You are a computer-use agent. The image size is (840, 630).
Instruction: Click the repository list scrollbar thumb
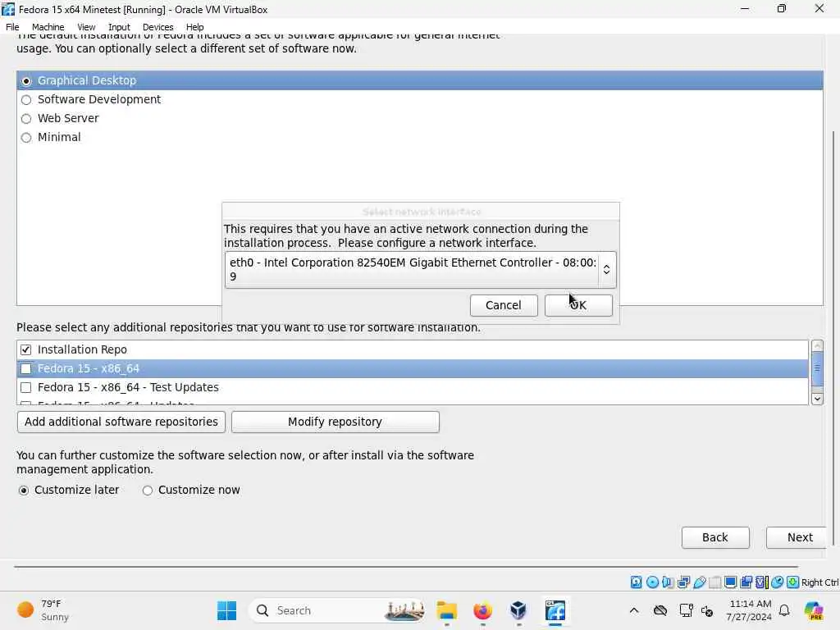coord(817,368)
